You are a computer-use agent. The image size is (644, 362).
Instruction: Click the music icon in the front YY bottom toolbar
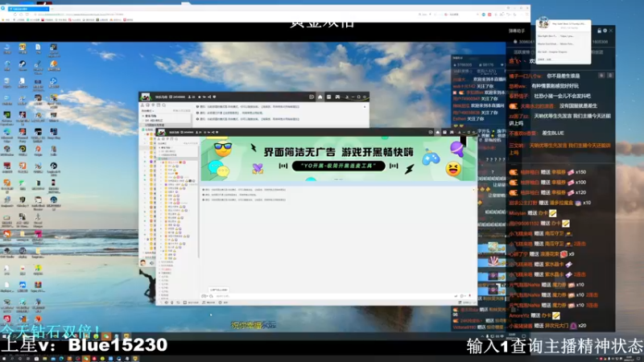click(204, 302)
